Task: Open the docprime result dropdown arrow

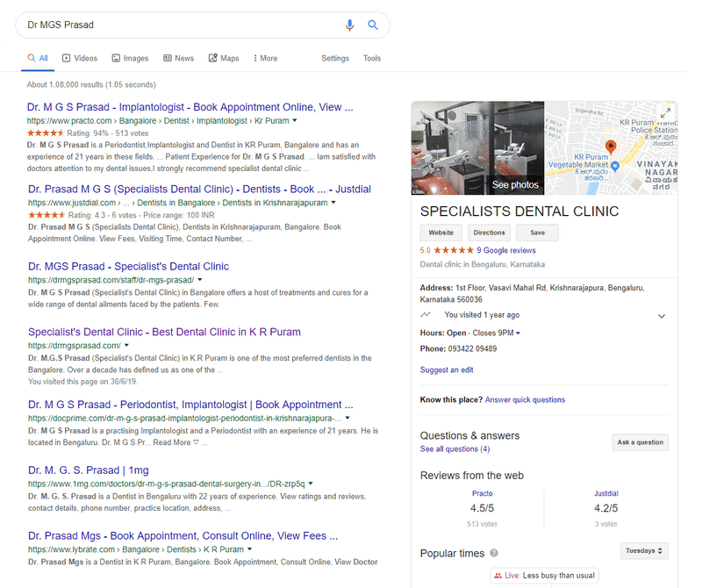Action: 347,418
